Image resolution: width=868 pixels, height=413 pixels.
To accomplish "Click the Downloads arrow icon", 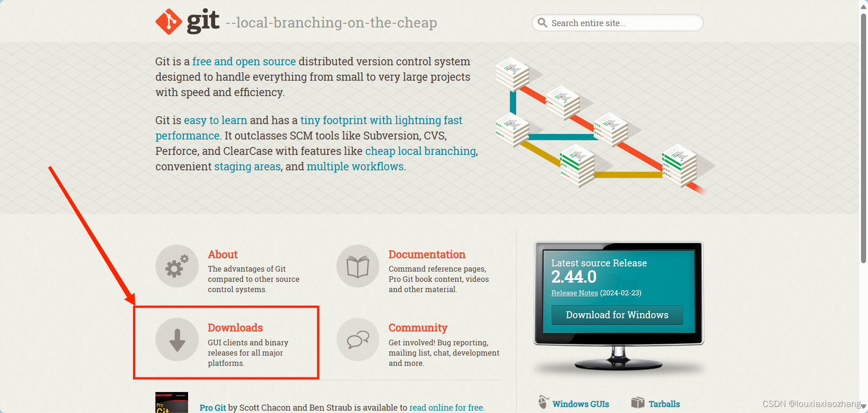I will [x=177, y=339].
